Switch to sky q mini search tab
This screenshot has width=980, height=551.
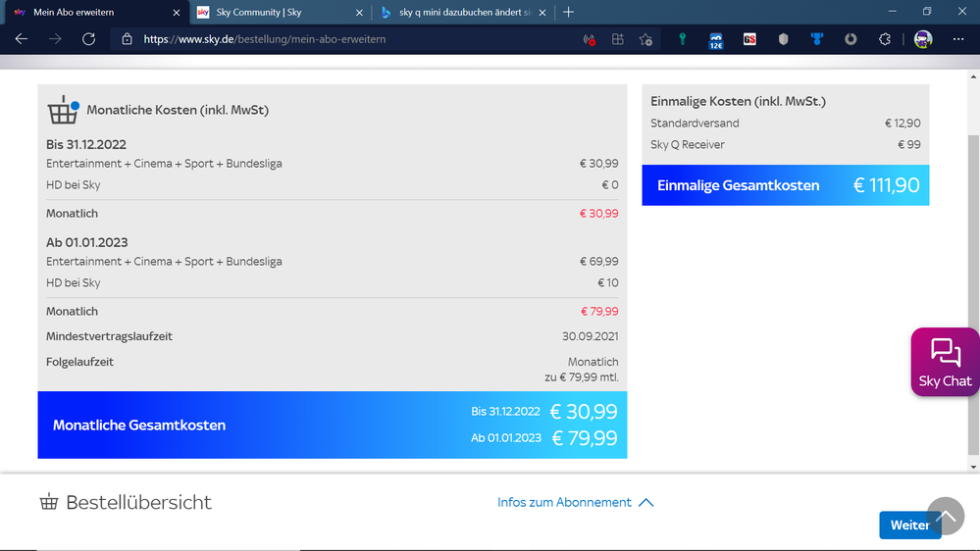pyautogui.click(x=464, y=13)
